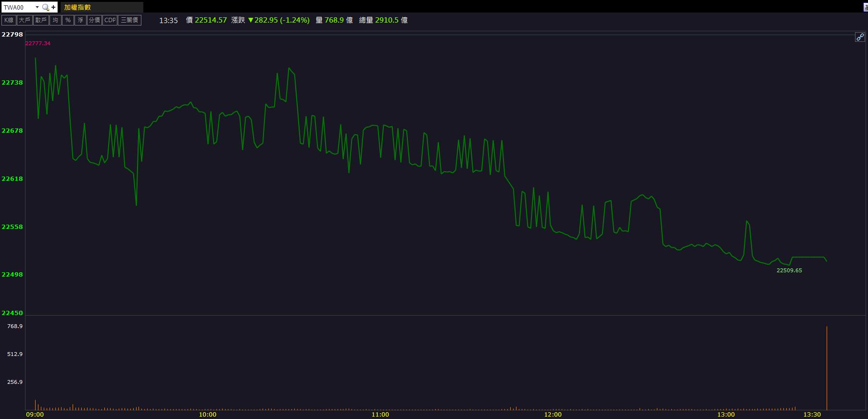The height and width of the screenshot is (419, 868).
Task: Select the 分價 price distribution button
Action: click(94, 20)
